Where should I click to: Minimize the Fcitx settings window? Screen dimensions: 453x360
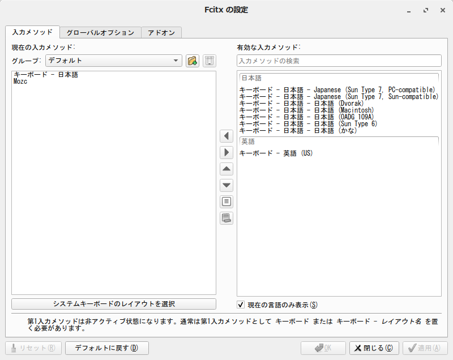click(409, 11)
